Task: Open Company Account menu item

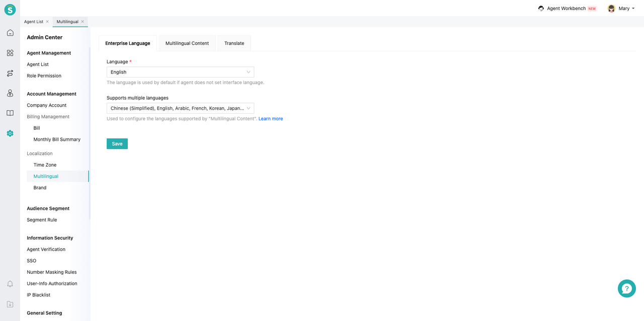Action: point(47,105)
